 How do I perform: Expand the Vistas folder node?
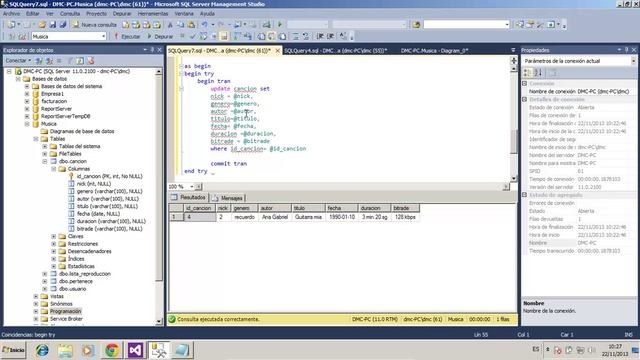pyautogui.click(x=36, y=297)
